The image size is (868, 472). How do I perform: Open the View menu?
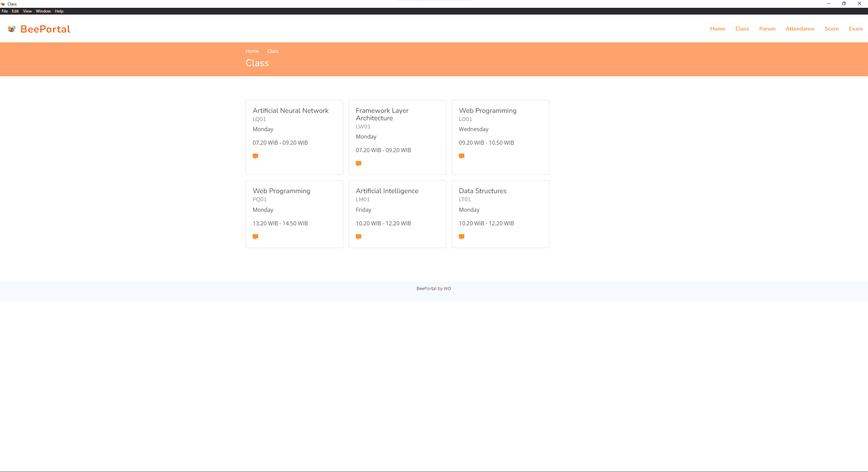tap(27, 11)
